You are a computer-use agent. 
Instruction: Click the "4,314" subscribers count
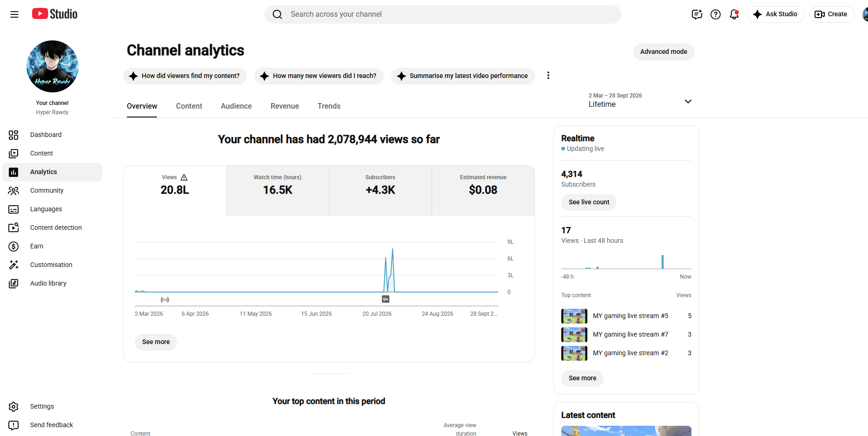point(572,174)
